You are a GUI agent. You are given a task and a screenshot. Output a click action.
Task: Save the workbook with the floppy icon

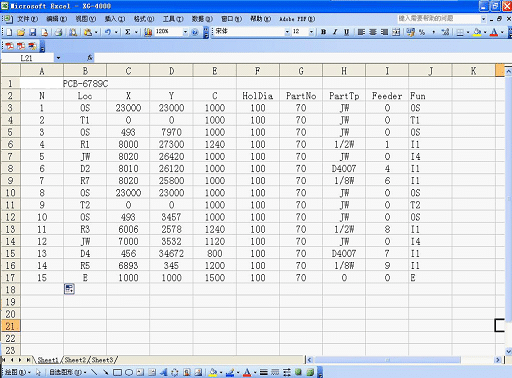33,32
